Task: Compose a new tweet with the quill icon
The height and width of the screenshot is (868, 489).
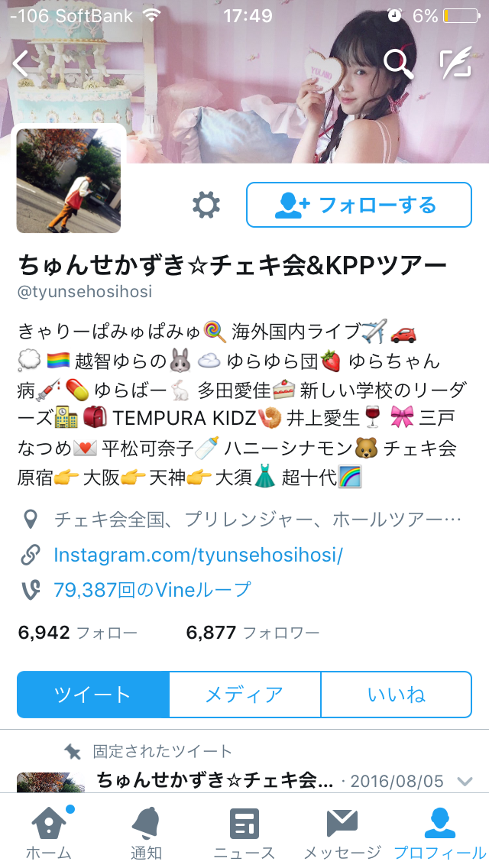Action: click(x=456, y=63)
